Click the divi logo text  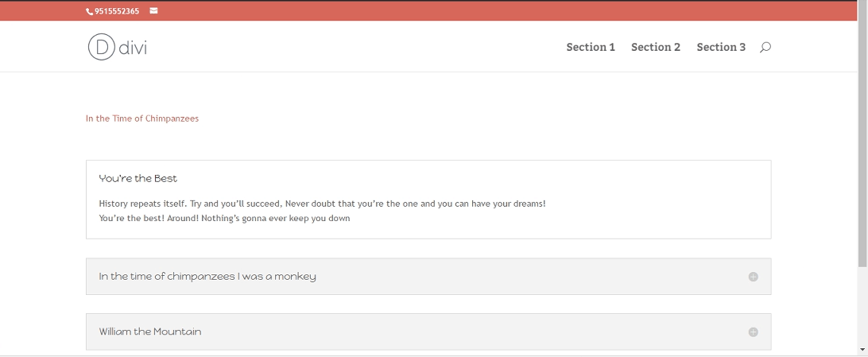point(133,49)
